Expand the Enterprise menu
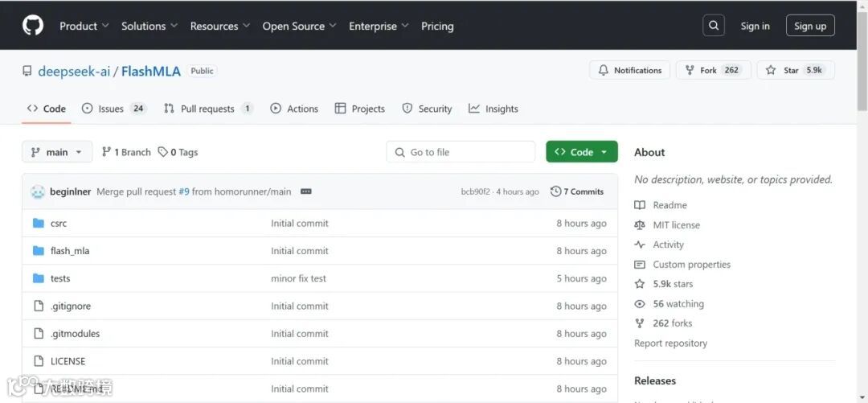Screen dimensions: 868x403 [379, 26]
